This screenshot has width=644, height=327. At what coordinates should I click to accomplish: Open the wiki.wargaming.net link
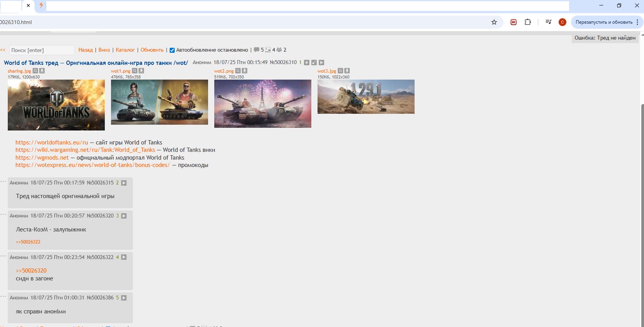[x=85, y=150]
